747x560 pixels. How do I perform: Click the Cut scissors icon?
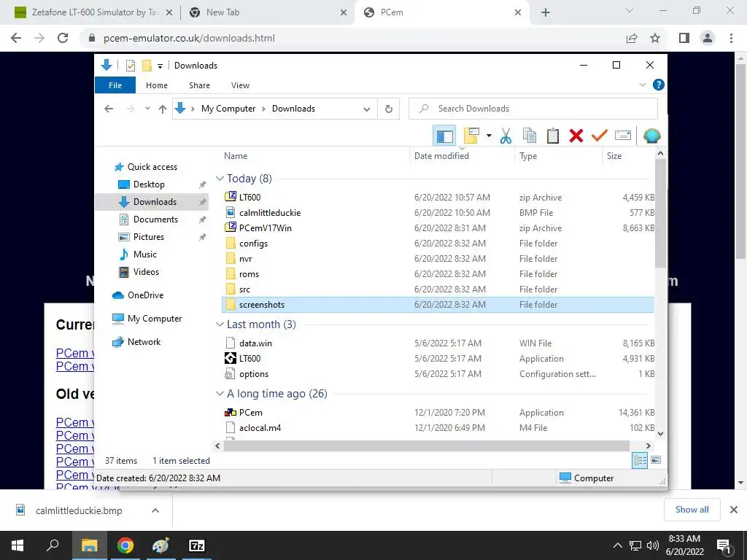[x=506, y=136]
